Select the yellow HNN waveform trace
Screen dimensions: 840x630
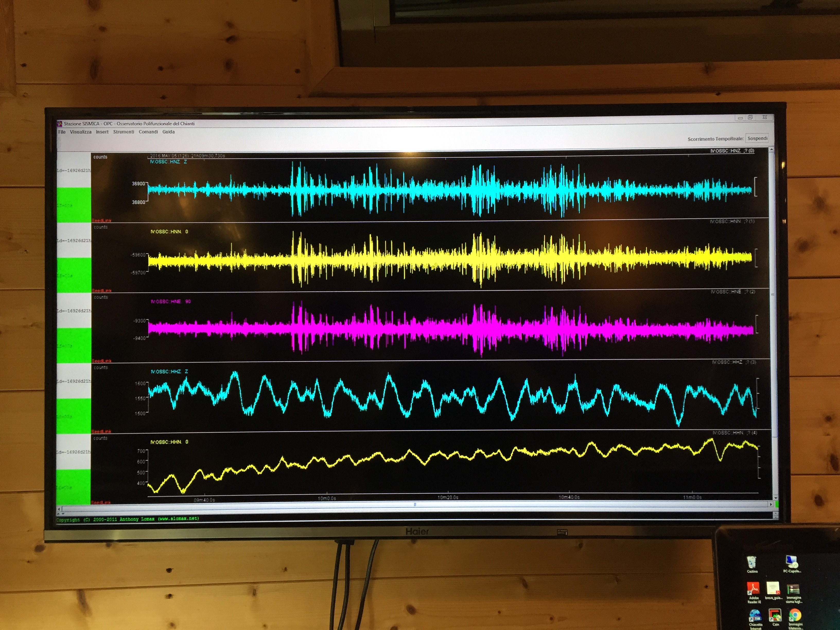(x=450, y=260)
